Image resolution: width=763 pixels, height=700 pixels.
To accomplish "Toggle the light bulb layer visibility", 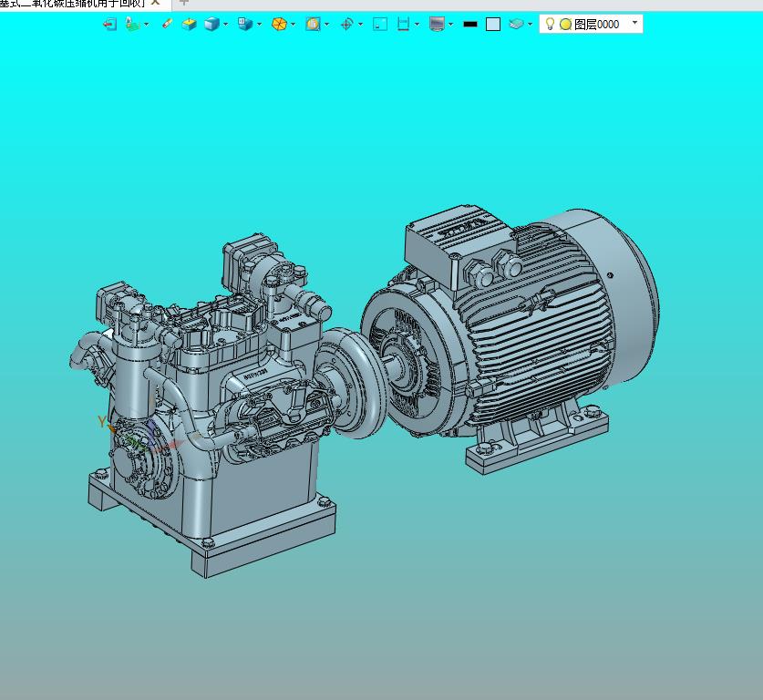I will click(x=550, y=25).
